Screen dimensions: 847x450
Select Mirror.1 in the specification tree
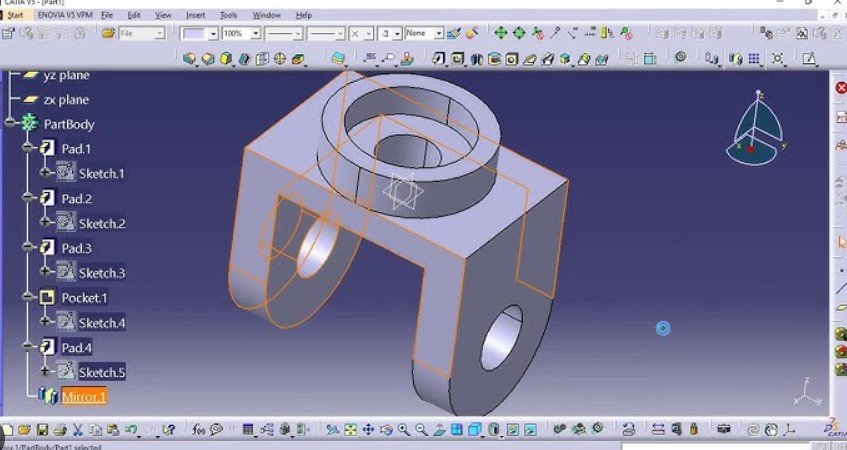coord(83,397)
